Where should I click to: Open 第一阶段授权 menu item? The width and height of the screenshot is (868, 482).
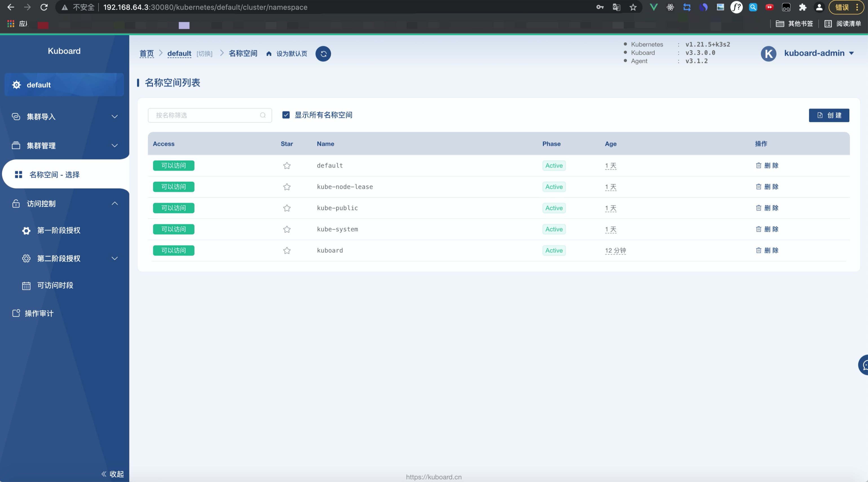coord(59,231)
